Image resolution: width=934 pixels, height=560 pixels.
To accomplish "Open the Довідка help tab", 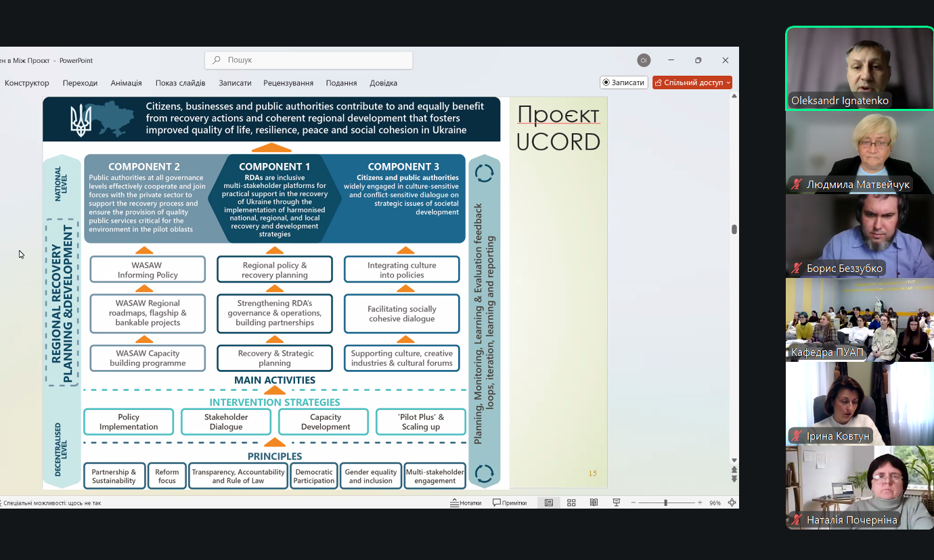I will pos(383,83).
